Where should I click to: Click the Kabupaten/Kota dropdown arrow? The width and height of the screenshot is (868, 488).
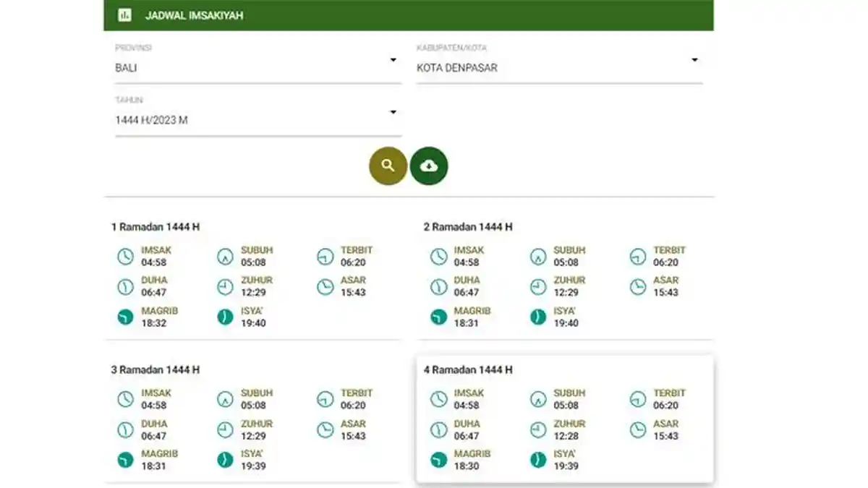pyautogui.click(x=694, y=60)
